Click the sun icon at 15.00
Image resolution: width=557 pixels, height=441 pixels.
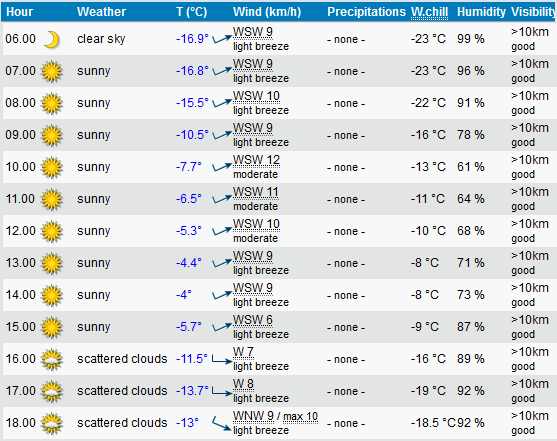(x=52, y=327)
